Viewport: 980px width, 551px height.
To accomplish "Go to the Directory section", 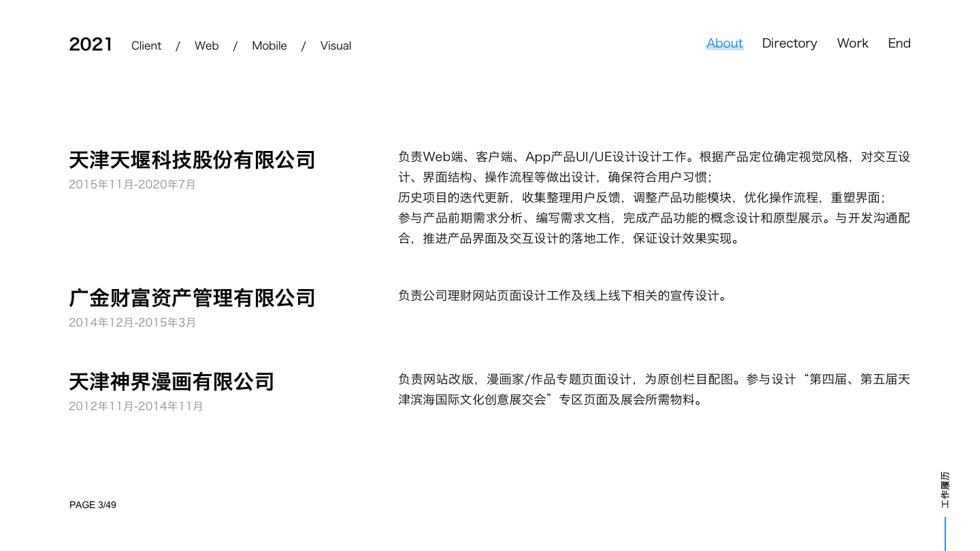I will (789, 43).
